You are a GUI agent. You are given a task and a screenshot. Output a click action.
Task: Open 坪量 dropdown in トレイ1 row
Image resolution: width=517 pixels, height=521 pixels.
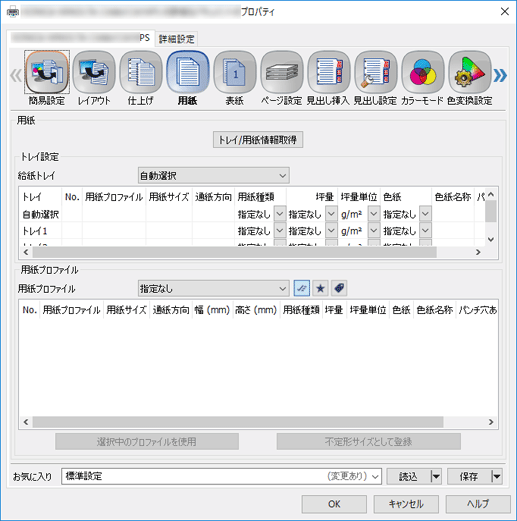click(331, 230)
